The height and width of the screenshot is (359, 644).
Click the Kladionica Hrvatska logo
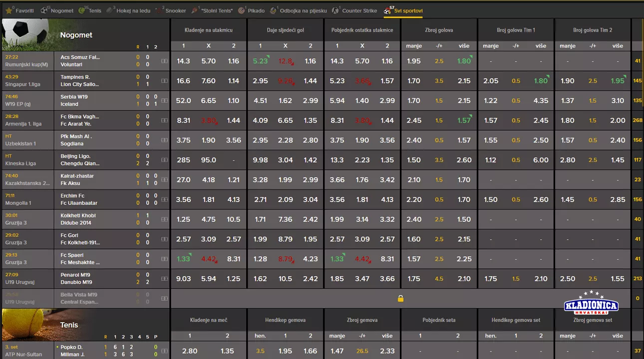tap(591, 304)
